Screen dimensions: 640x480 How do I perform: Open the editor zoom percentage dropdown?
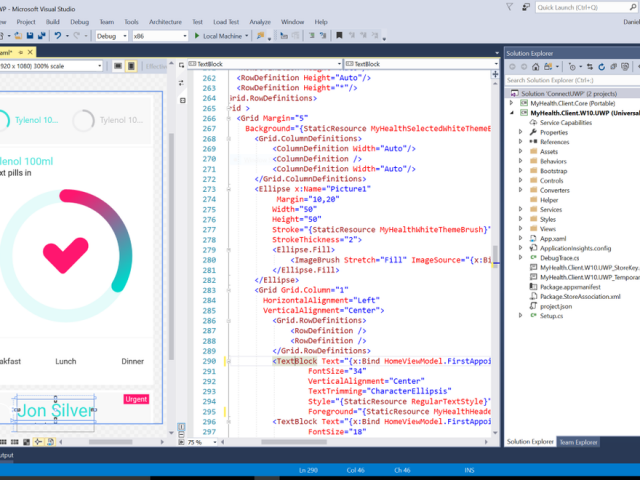207,442
